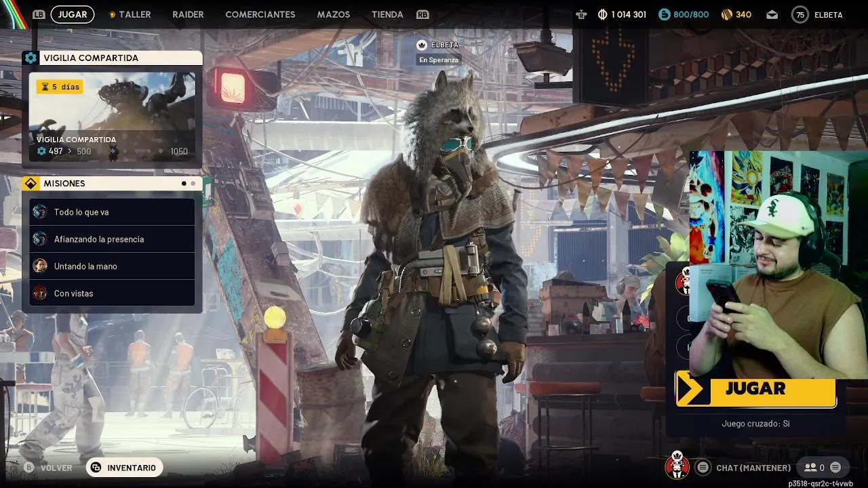Click the trader portrait beside Todo lo que va
Image resolution: width=868 pixels, height=488 pixels.
(x=40, y=212)
